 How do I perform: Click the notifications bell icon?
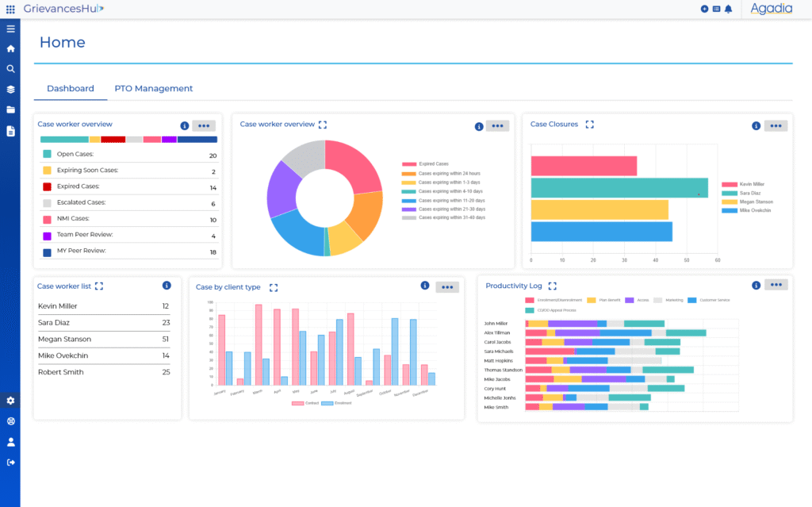point(728,9)
